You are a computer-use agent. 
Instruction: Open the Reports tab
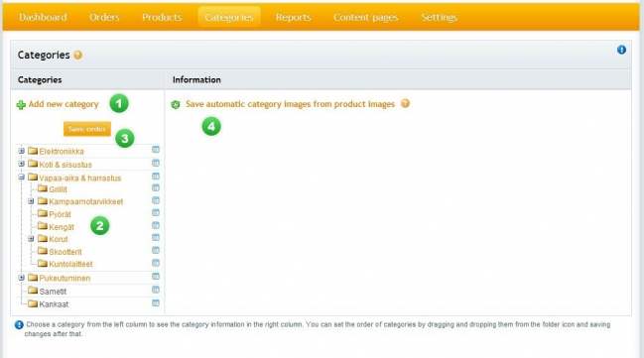tap(294, 17)
